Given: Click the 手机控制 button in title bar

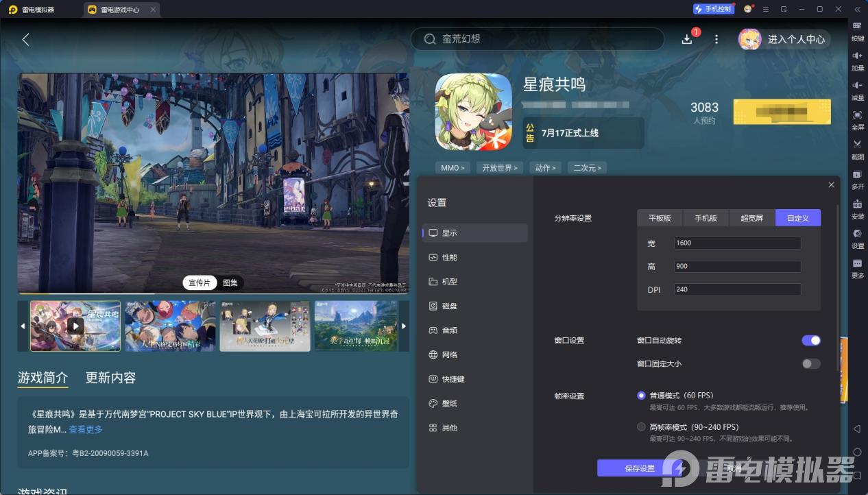Looking at the screenshot, I should [x=714, y=9].
